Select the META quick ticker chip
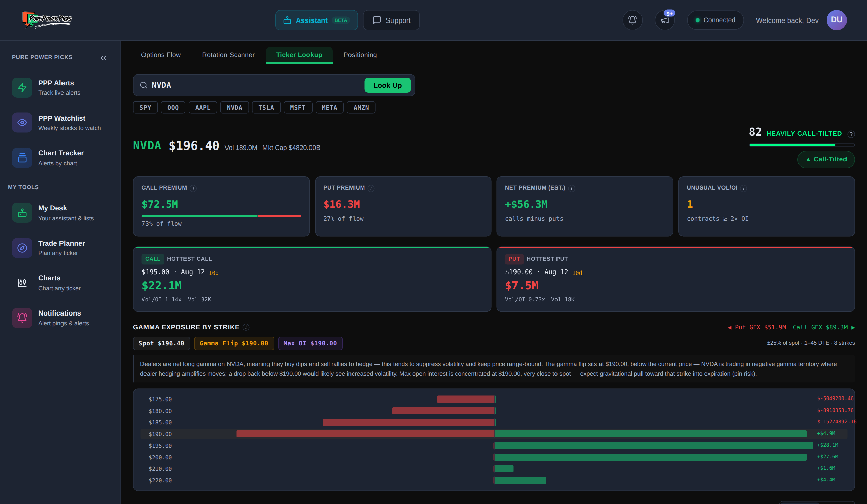This screenshot has height=504, width=867. (329, 107)
